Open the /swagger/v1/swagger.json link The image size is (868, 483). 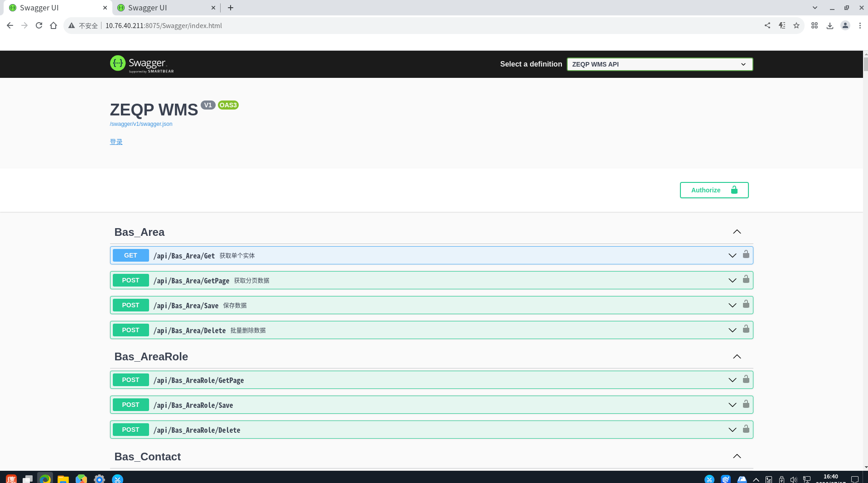(x=141, y=124)
